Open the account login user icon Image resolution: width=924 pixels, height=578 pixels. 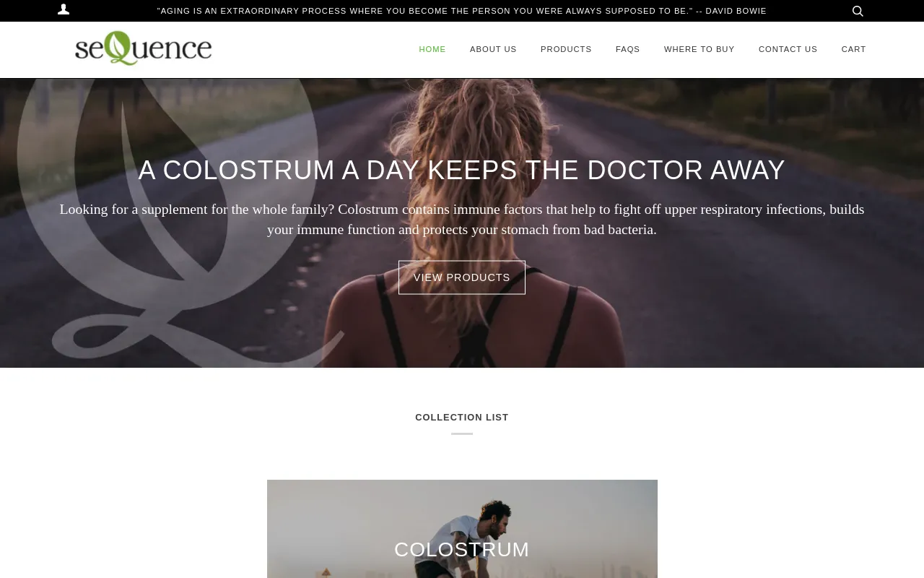pyautogui.click(x=64, y=10)
